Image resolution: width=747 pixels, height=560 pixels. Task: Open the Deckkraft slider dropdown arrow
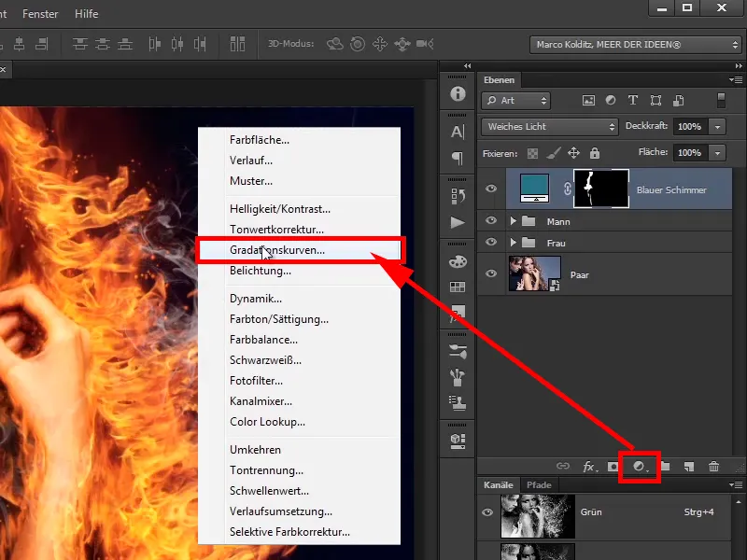[x=717, y=127]
